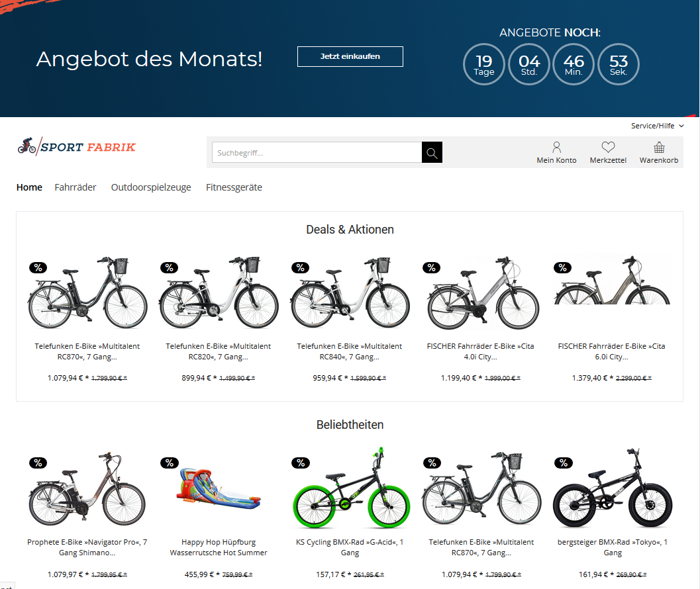Click the 455,99 € price
The image size is (700, 589).
tap(201, 574)
